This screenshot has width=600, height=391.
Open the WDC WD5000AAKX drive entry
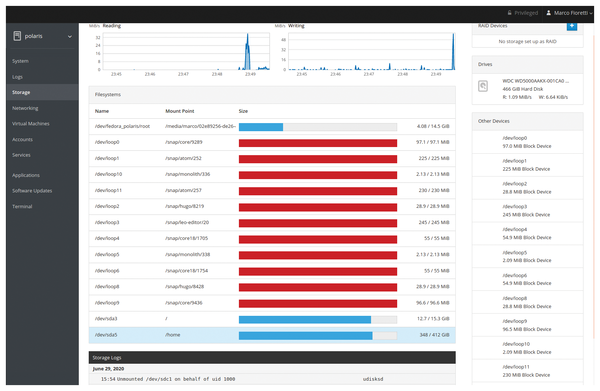click(527, 89)
